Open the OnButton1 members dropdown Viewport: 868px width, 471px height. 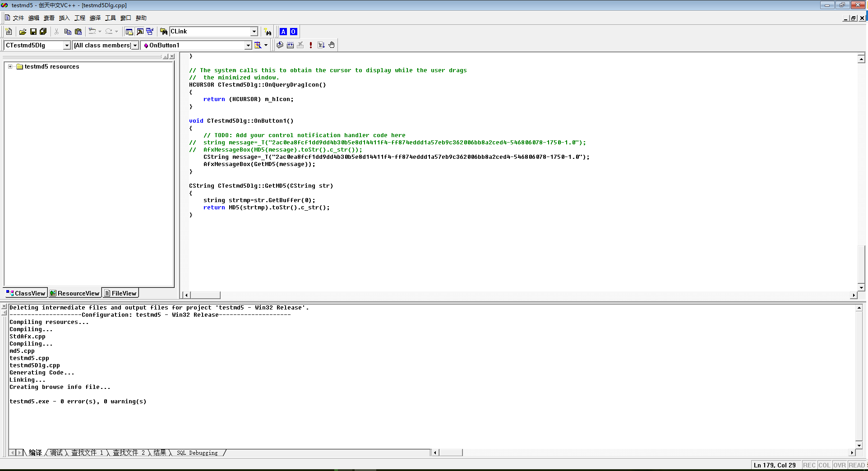248,45
